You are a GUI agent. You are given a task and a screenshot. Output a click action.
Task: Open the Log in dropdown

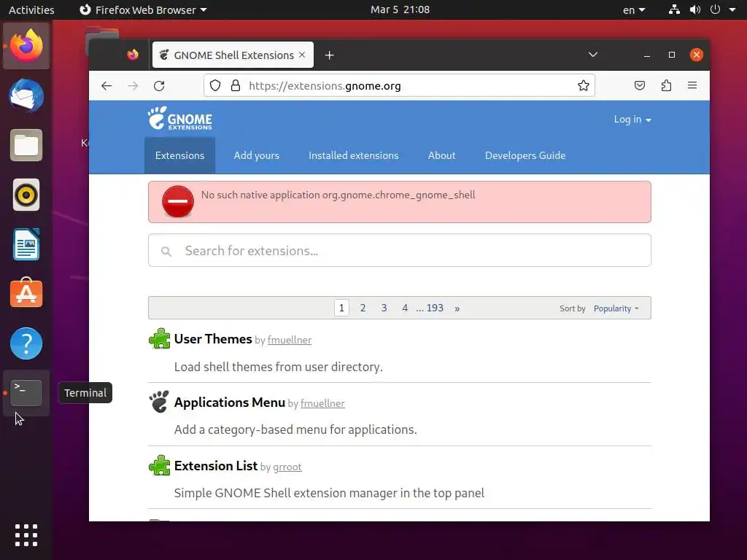click(632, 120)
